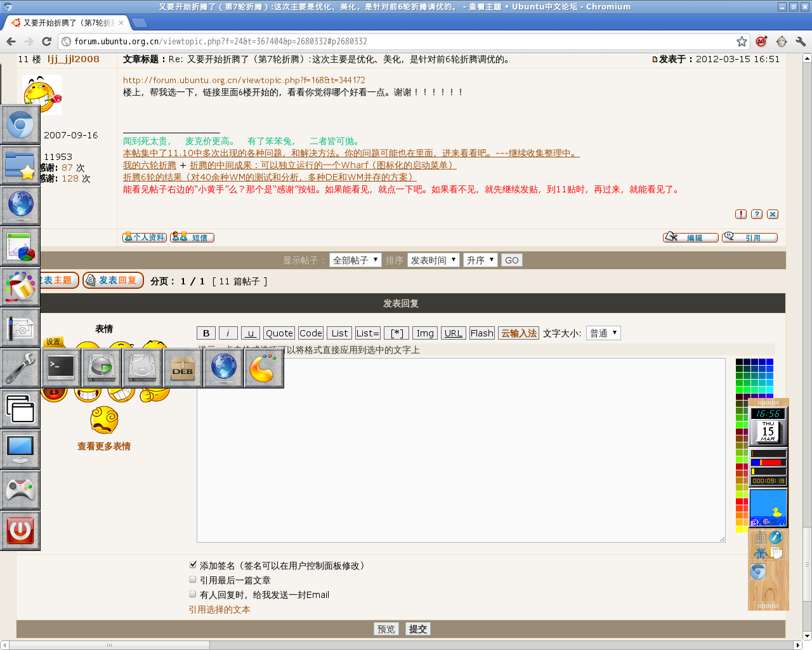The width and height of the screenshot is (812, 650).
Task: Click the delete post X icon
Action: 773,214
